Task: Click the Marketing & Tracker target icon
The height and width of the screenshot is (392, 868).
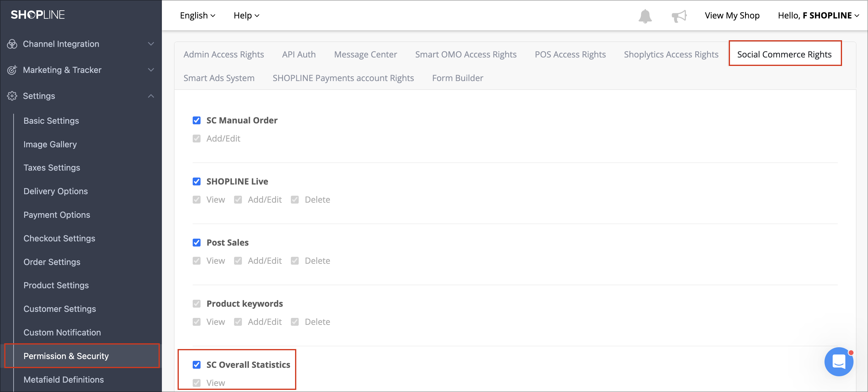Action: pos(12,70)
